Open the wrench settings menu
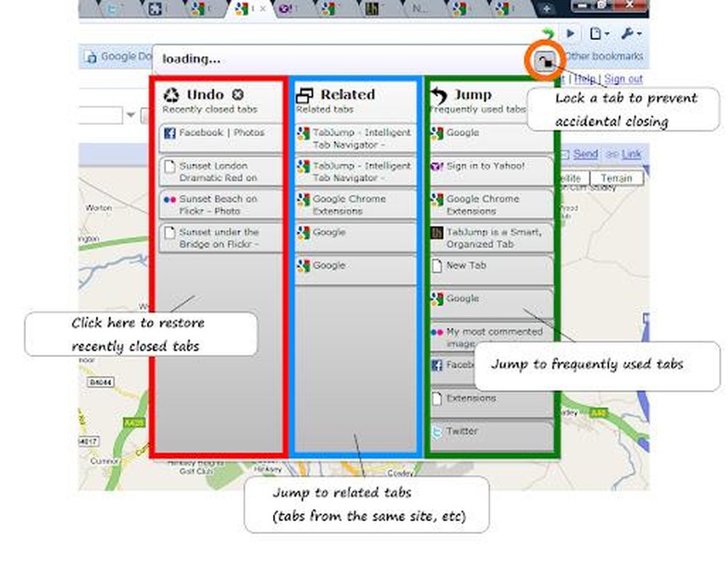The width and height of the screenshot is (728, 566). click(x=631, y=33)
